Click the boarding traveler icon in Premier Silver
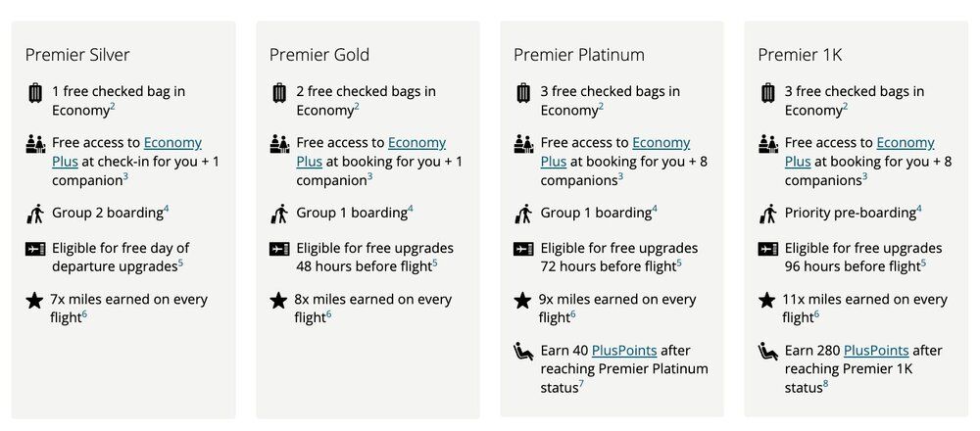The image size is (980, 431). pyautogui.click(x=35, y=214)
